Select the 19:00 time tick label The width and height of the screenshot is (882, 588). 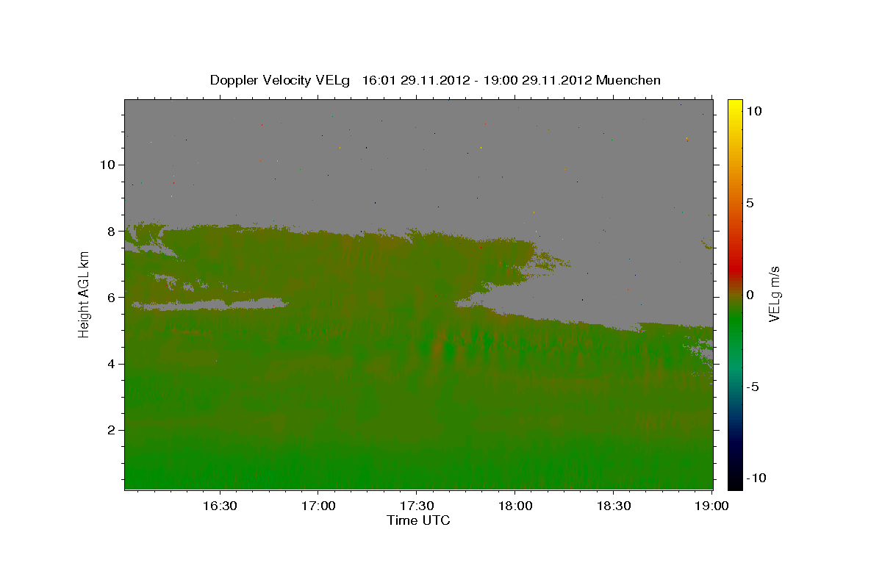(x=711, y=506)
